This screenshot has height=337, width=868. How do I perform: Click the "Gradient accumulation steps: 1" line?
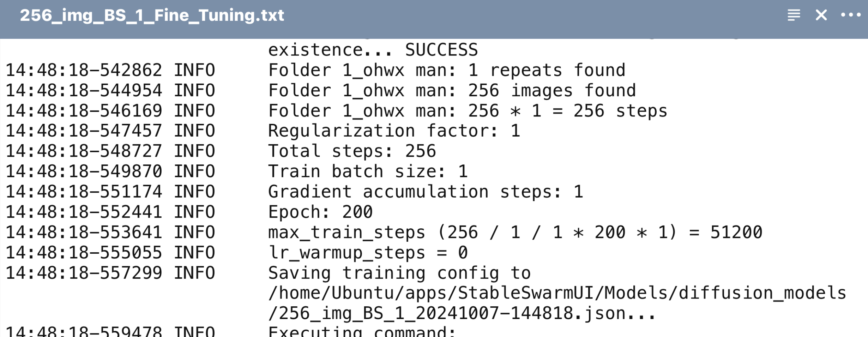point(425,192)
